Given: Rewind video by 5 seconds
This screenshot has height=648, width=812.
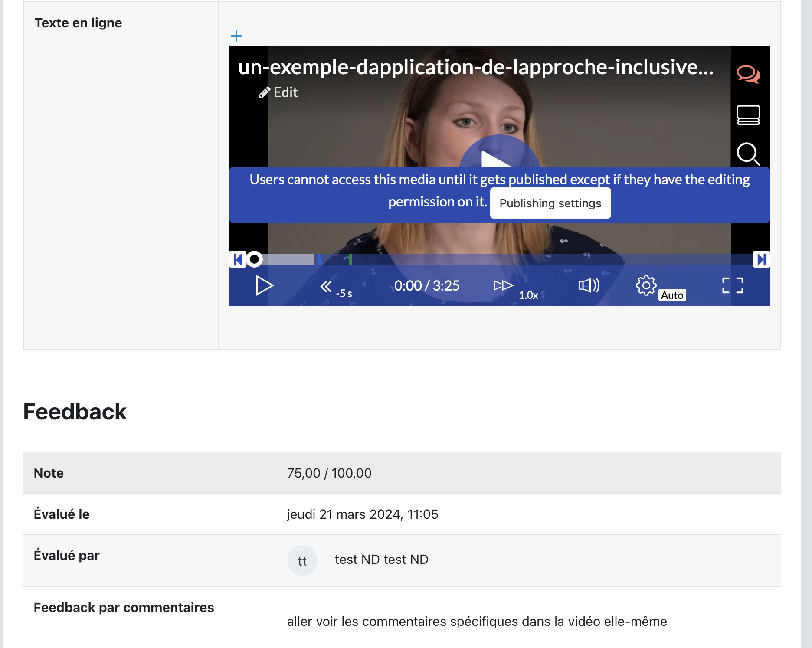Looking at the screenshot, I should click(x=335, y=287).
